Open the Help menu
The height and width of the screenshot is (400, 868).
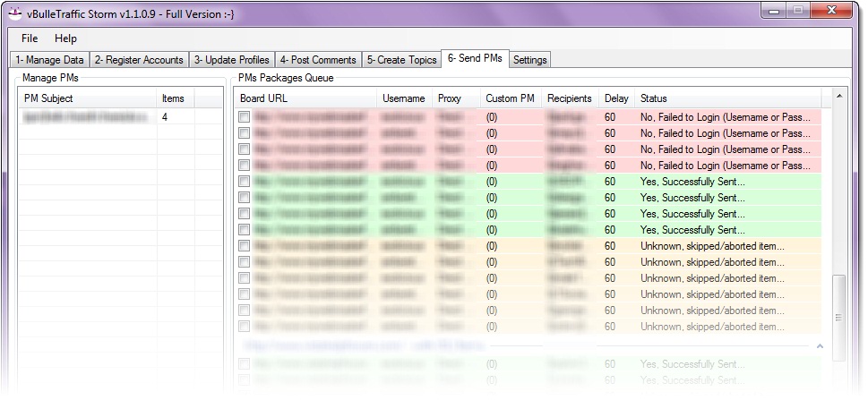65,38
